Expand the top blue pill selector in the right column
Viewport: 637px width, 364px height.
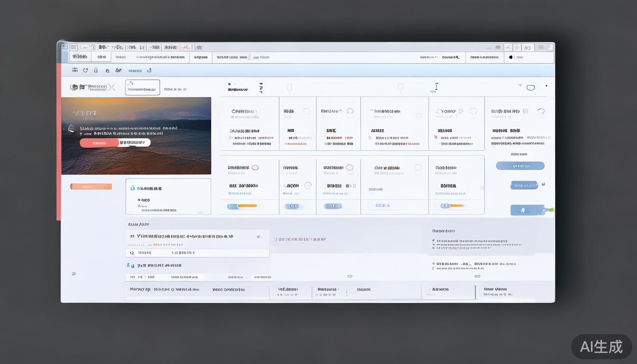tap(520, 166)
